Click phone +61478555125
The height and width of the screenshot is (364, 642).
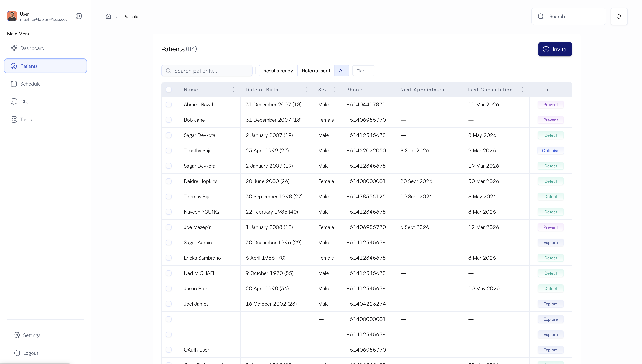pos(366,196)
